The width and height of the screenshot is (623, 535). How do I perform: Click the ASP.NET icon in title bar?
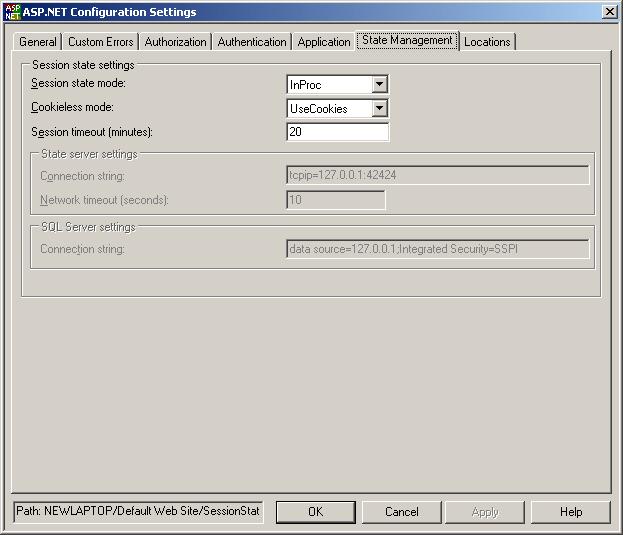12,12
